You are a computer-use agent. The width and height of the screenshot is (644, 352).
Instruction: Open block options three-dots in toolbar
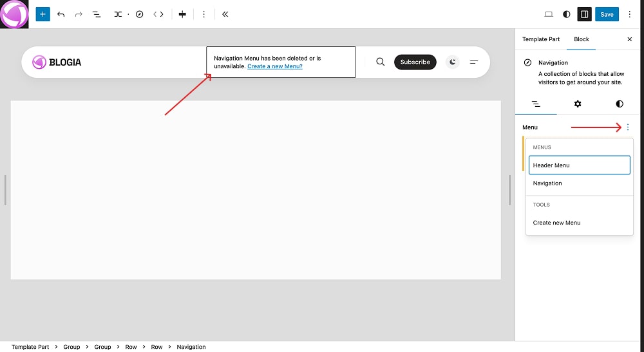click(x=204, y=14)
